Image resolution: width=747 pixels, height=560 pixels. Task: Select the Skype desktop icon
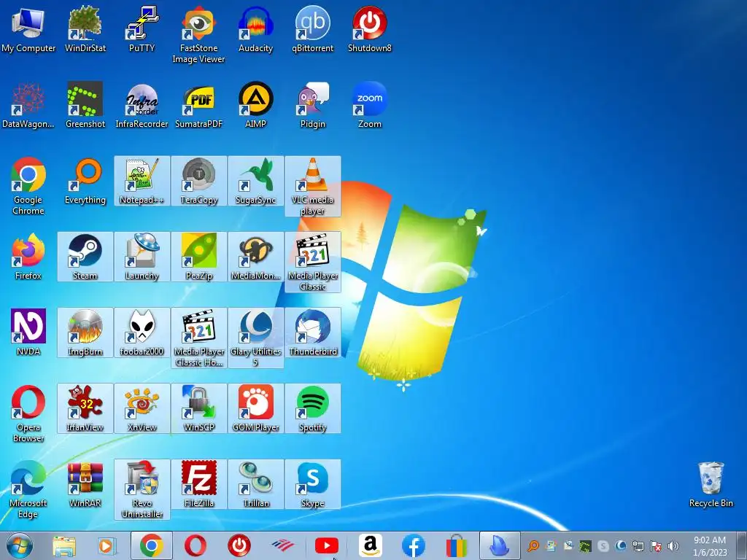(312, 484)
